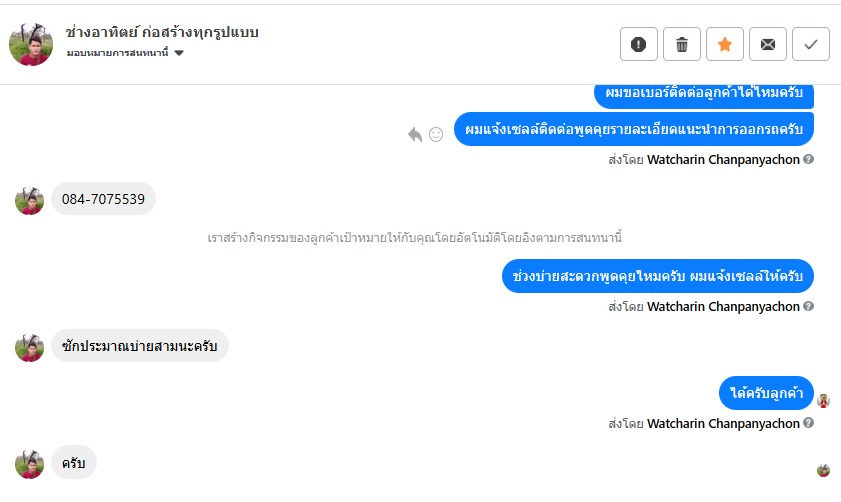Delete conversation with the trash icon
This screenshot has height=502, width=841.
[x=682, y=44]
